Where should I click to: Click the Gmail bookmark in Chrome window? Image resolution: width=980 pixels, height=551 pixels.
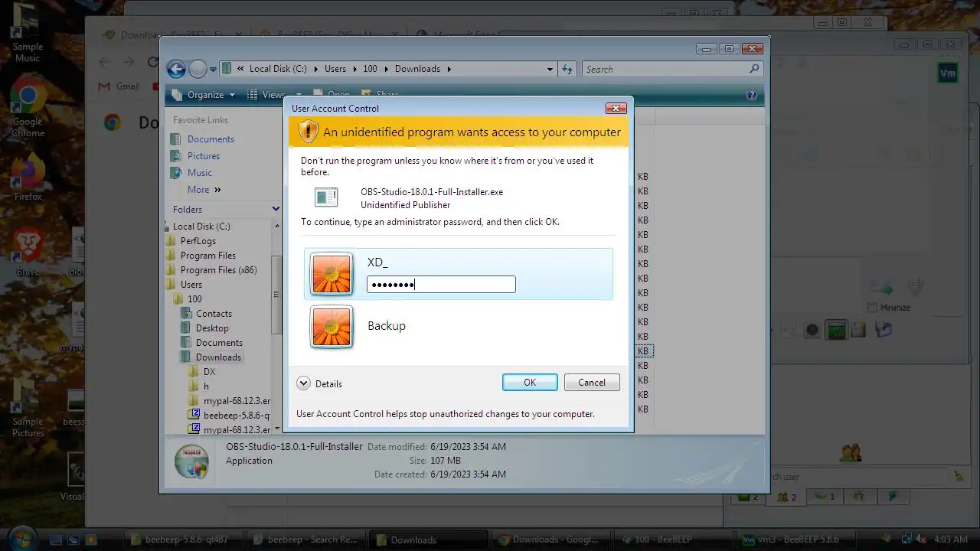(119, 86)
